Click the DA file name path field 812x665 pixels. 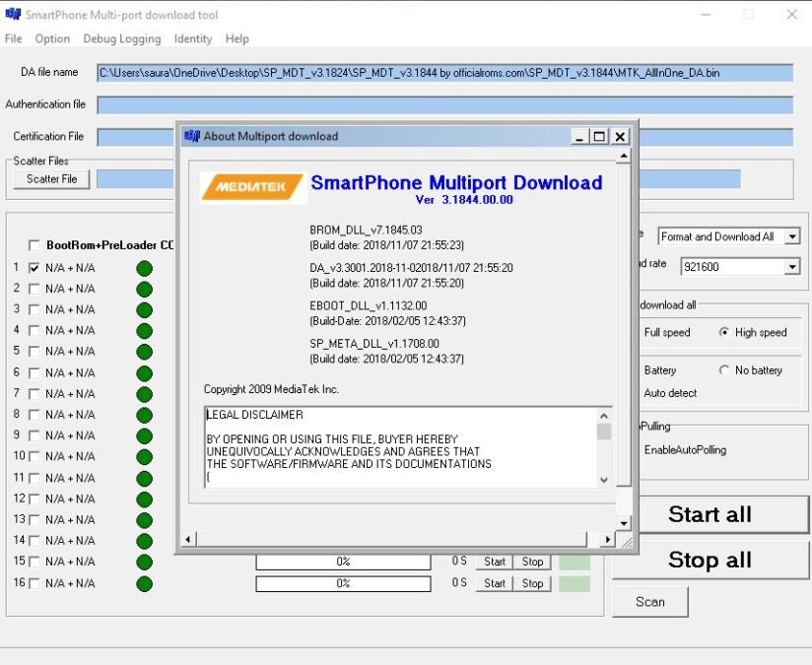point(444,73)
